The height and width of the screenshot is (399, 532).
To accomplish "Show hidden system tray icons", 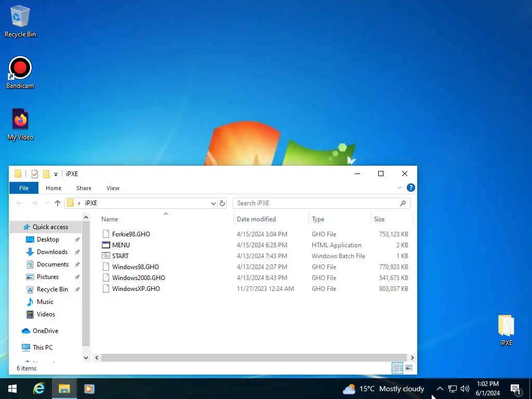I will coord(440,389).
